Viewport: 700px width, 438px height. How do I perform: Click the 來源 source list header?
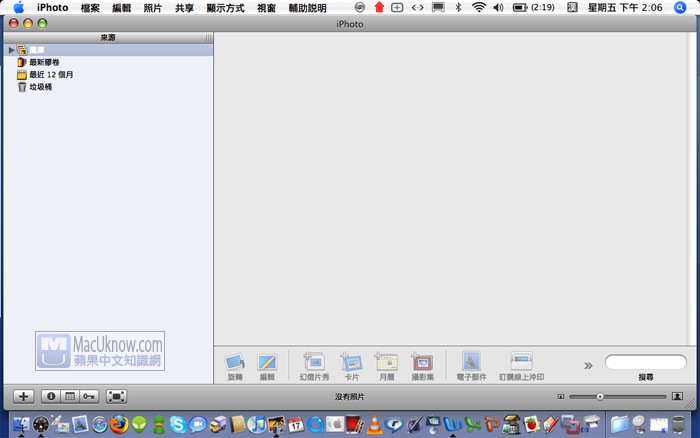108,38
